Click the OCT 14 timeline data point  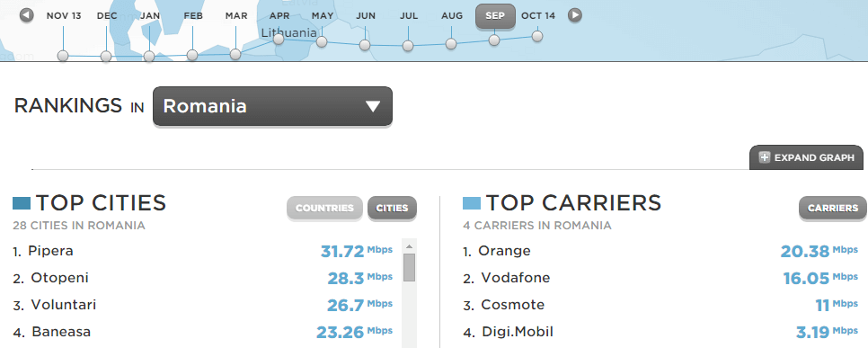[x=537, y=37]
